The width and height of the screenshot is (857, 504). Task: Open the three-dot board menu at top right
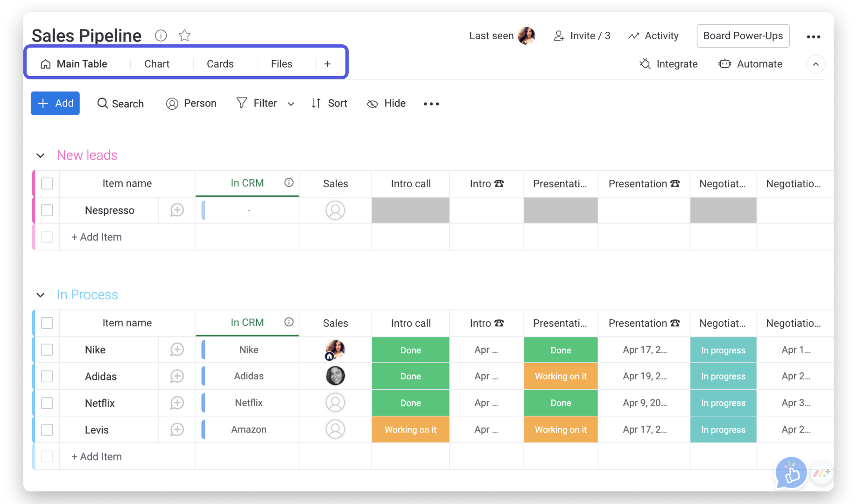tap(813, 36)
